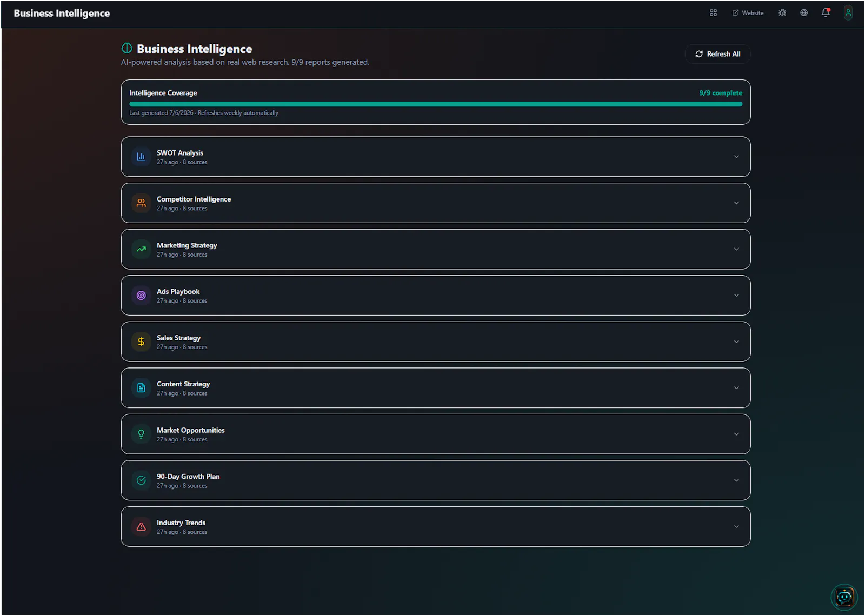Open the Website external link
The width and height of the screenshot is (865, 616).
point(748,12)
